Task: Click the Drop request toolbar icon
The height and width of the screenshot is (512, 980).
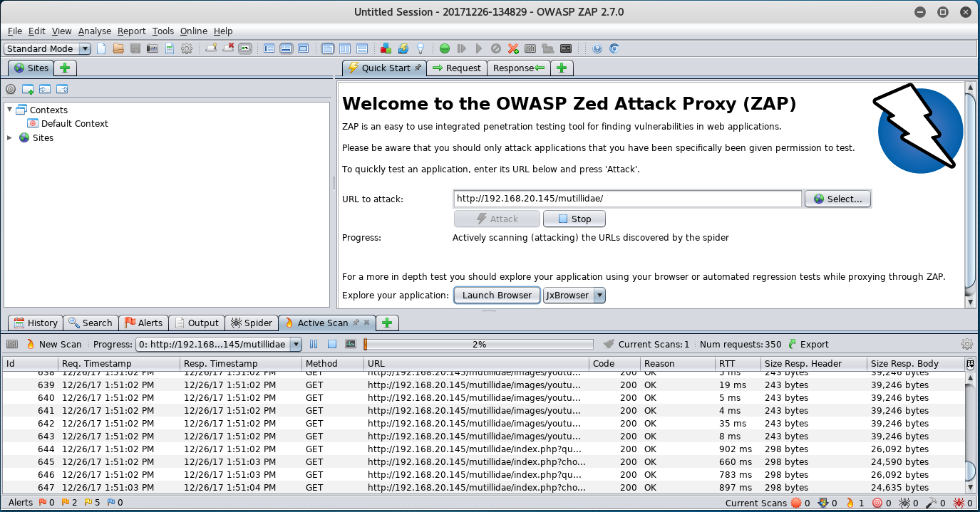Action: click(x=496, y=48)
